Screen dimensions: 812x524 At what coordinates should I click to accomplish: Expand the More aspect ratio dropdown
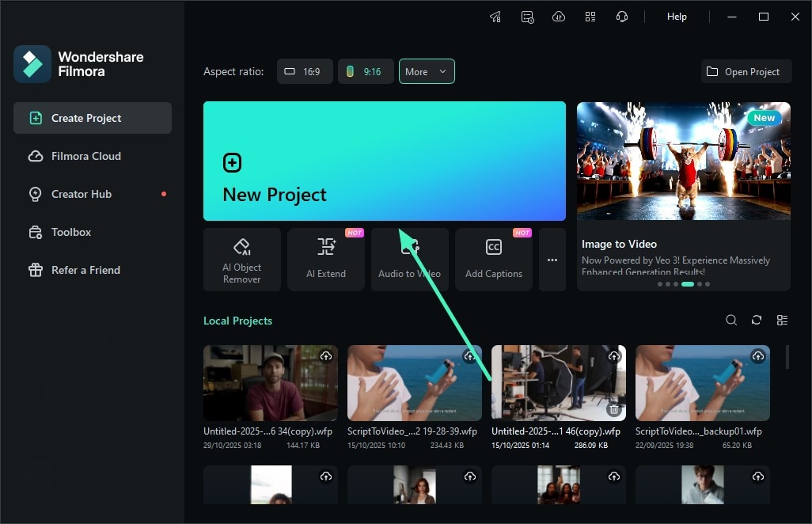pyautogui.click(x=427, y=71)
